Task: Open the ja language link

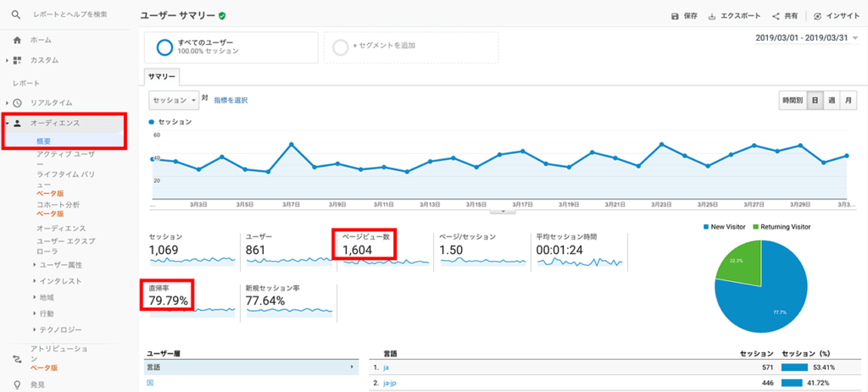Action: tap(386, 367)
